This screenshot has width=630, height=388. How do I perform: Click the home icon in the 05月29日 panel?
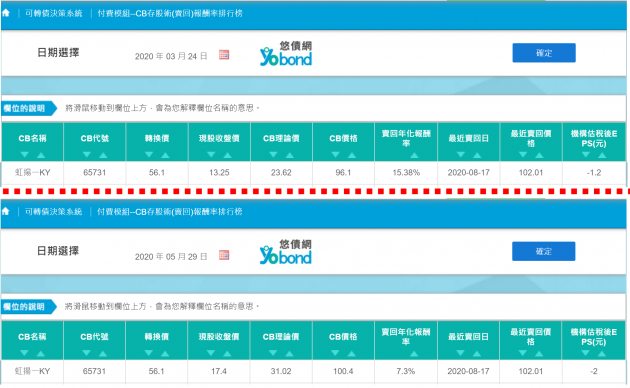point(6,211)
